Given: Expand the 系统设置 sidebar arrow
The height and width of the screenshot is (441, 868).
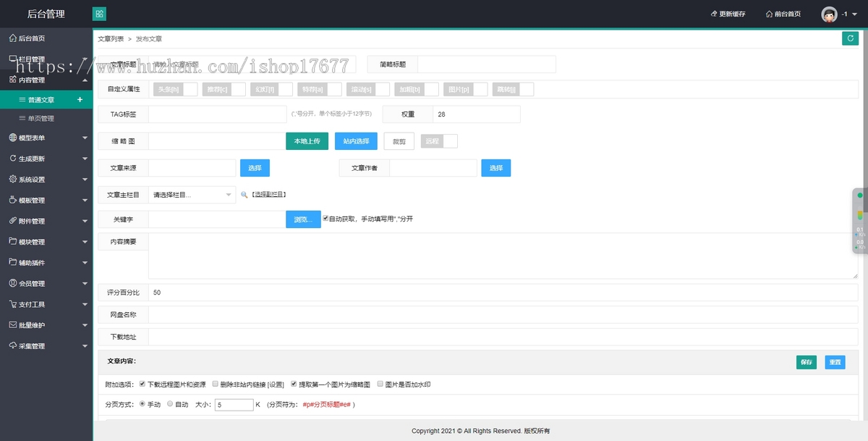Looking at the screenshot, I should coord(85,180).
